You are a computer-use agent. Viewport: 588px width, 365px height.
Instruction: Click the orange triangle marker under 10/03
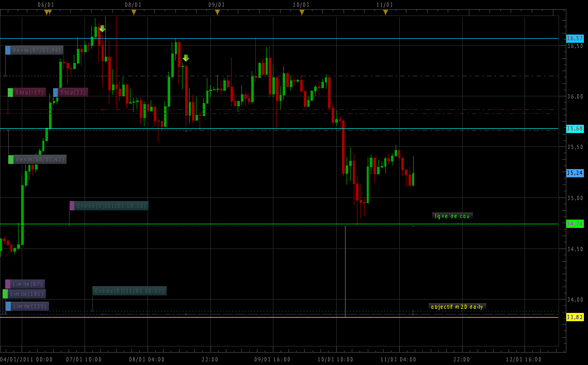tap(302, 12)
